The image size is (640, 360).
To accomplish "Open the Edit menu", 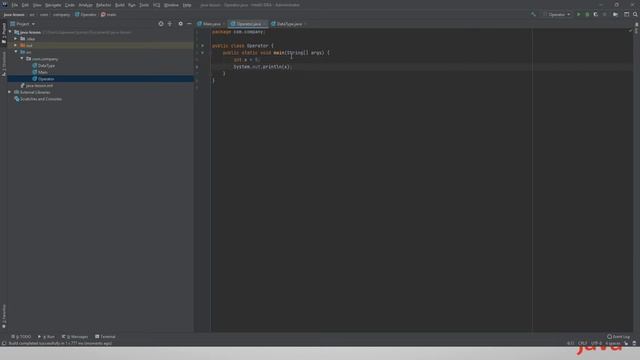I will coord(25,5).
